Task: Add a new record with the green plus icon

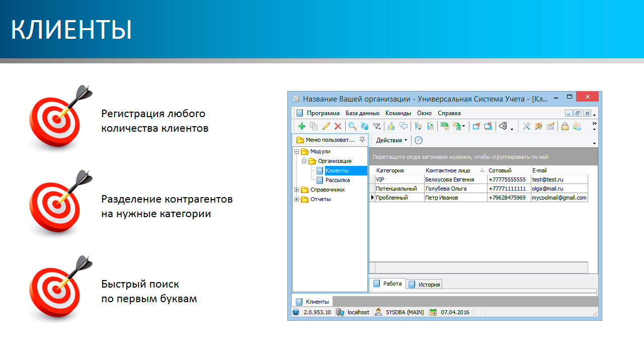Action: (x=301, y=126)
